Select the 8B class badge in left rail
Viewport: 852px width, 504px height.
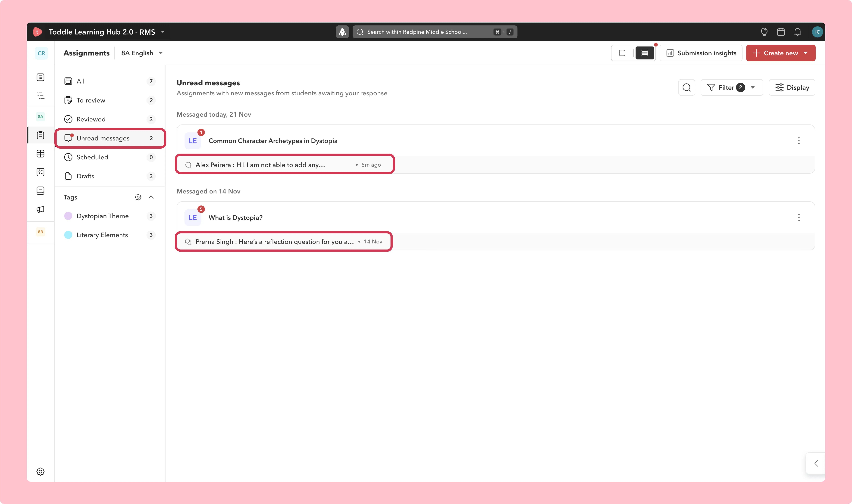coord(40,232)
